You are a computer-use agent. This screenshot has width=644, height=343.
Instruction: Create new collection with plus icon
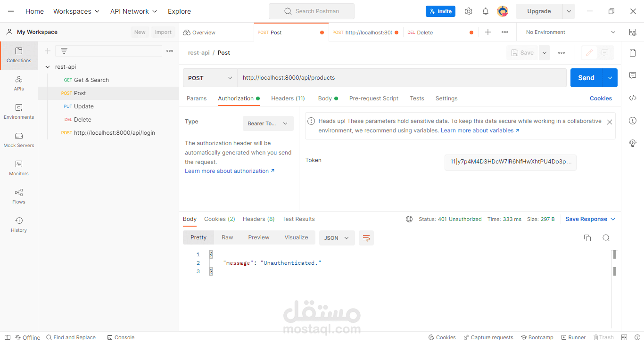point(47,51)
